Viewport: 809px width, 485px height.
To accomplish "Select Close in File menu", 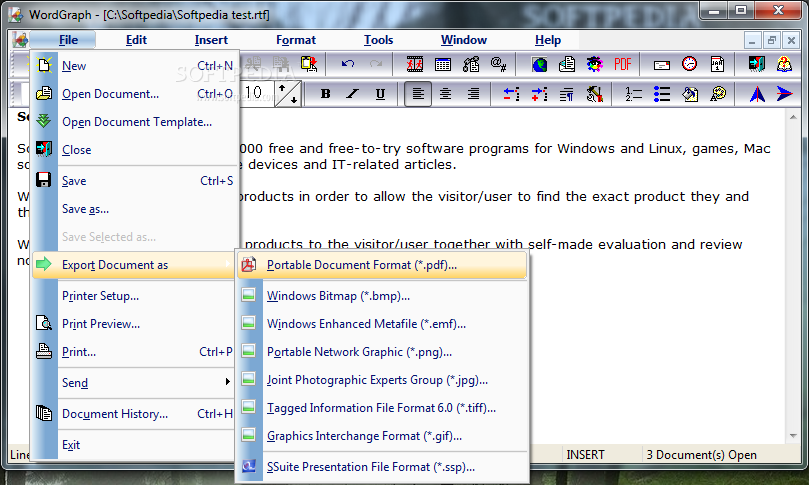I will pyautogui.click(x=135, y=150).
